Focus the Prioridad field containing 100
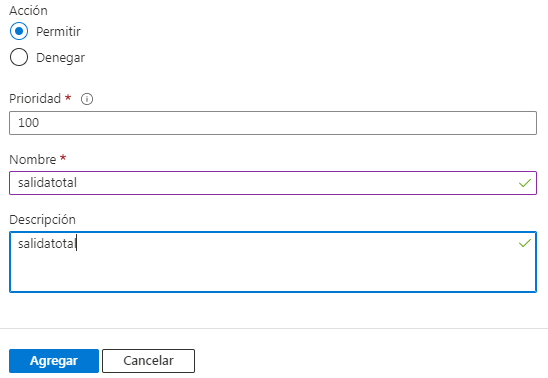This screenshot has width=548, height=378. coord(273,123)
